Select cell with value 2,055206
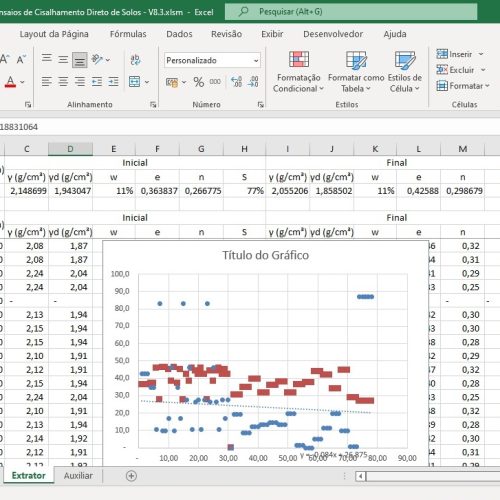The height and width of the screenshot is (500, 500). tap(288, 191)
